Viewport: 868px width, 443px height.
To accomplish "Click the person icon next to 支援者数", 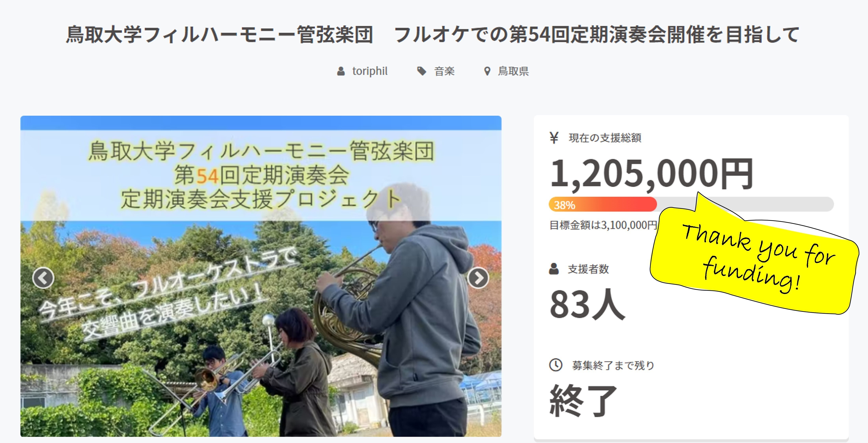I will (x=554, y=269).
